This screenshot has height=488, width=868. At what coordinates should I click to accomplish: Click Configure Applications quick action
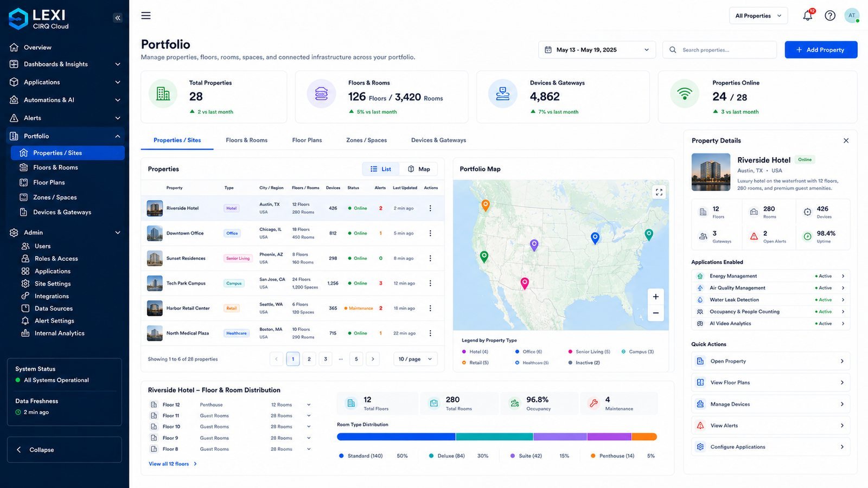pos(770,447)
